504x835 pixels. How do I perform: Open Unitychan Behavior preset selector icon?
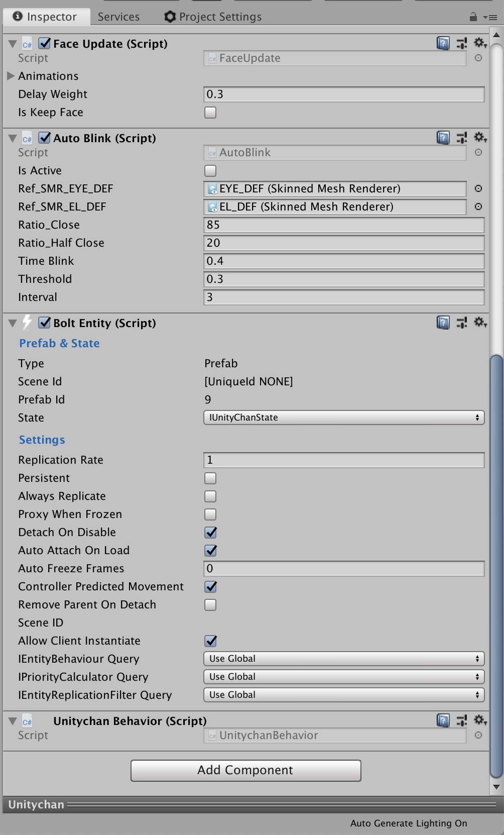[x=462, y=720]
